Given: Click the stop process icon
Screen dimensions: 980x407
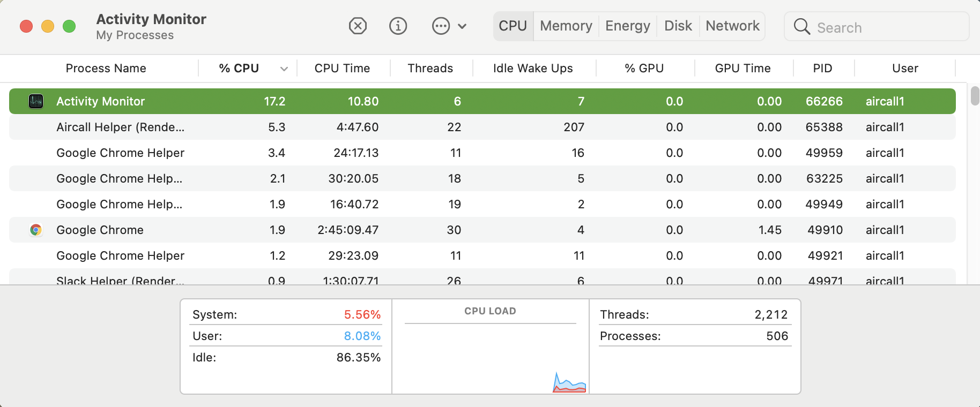Looking at the screenshot, I should coord(358,26).
